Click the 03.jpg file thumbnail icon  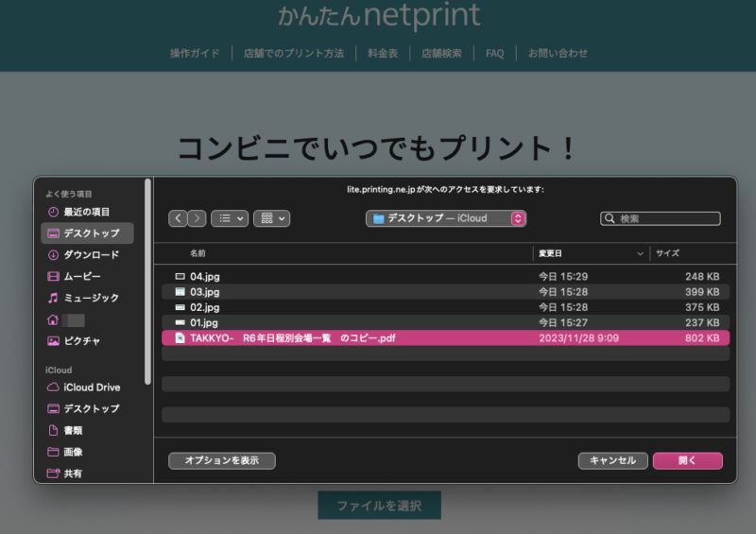[x=180, y=292]
